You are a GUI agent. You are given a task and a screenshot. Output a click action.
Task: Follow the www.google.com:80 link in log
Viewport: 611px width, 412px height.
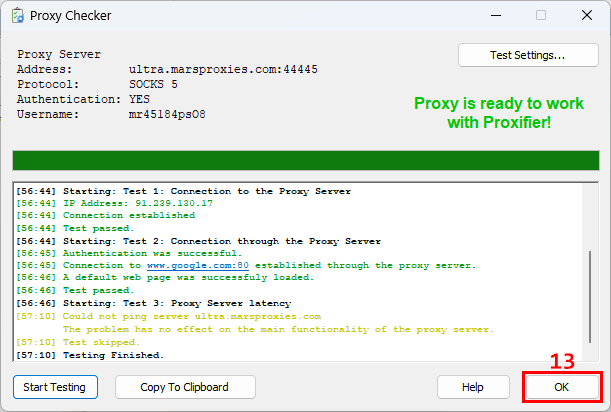[x=198, y=265]
